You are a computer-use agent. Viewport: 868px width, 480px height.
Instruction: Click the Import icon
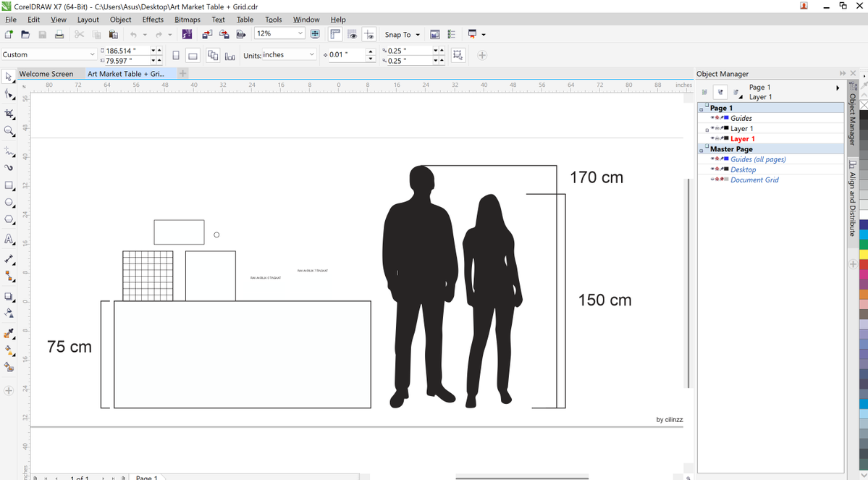coord(207,34)
